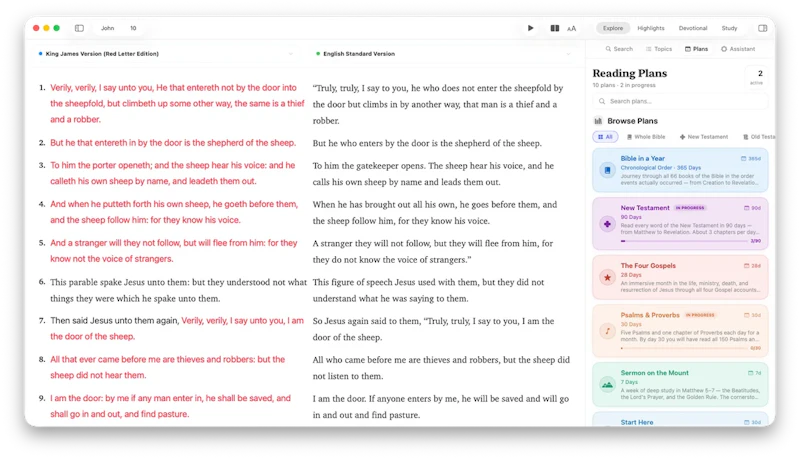Viewport: 800px width, 459px height.
Task: Click the Browse Plans chart icon
Action: (598, 121)
